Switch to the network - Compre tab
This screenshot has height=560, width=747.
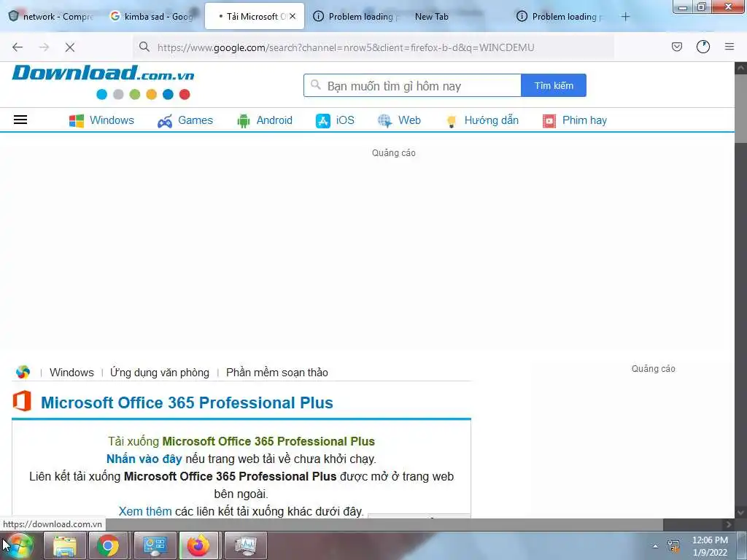(x=52, y=16)
